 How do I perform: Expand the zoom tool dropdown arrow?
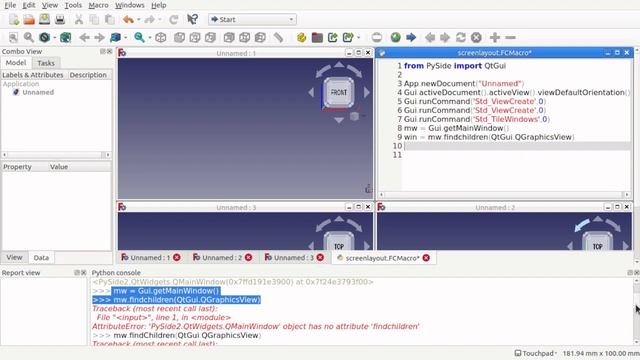150,38
